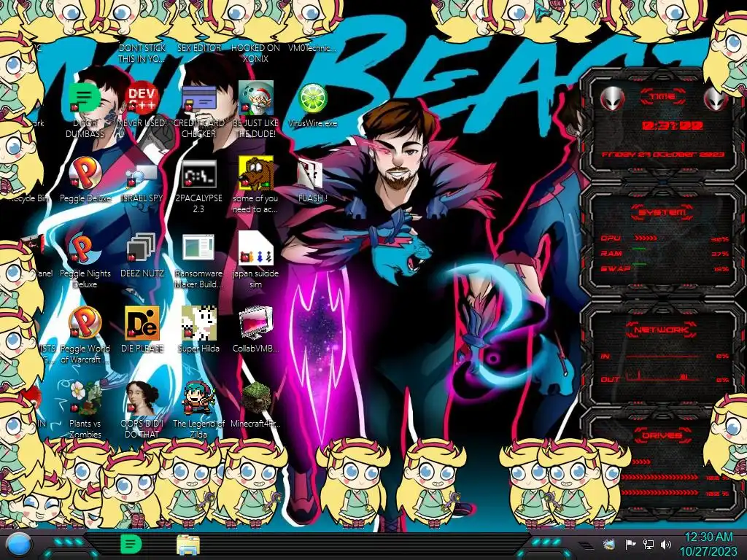Image resolution: width=747 pixels, height=560 pixels.
Task: Select the 'OOPS DID I DO THAT' portrait icon
Action: (142, 398)
